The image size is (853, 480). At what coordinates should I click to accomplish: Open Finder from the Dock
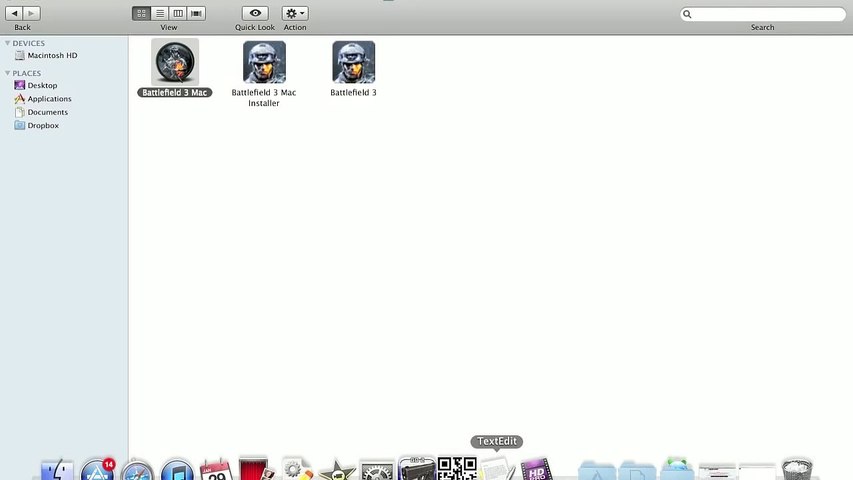point(57,470)
